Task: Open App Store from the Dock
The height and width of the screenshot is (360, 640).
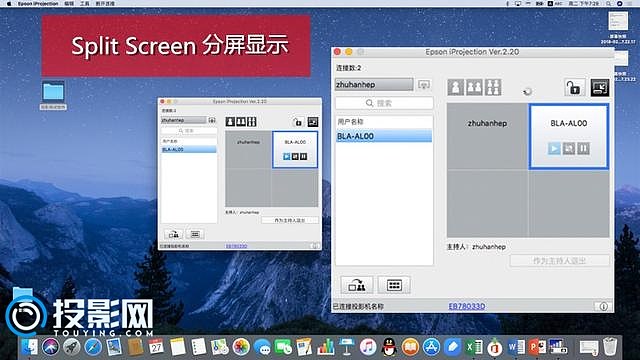Action: click(x=431, y=347)
